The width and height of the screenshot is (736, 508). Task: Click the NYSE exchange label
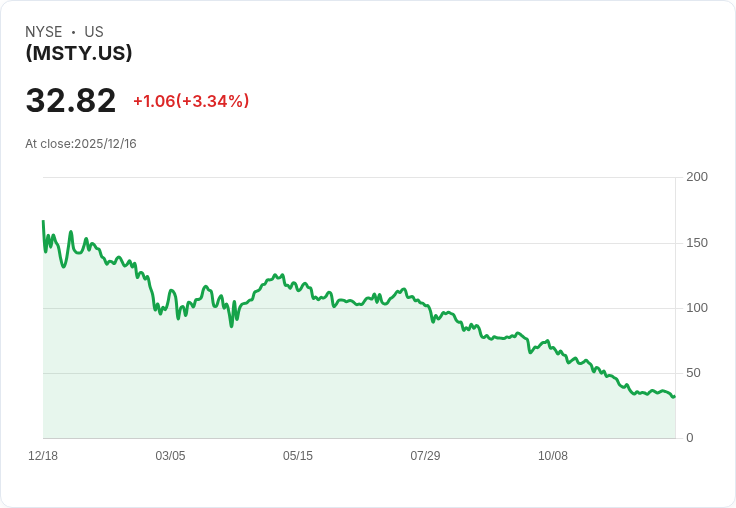[44, 32]
